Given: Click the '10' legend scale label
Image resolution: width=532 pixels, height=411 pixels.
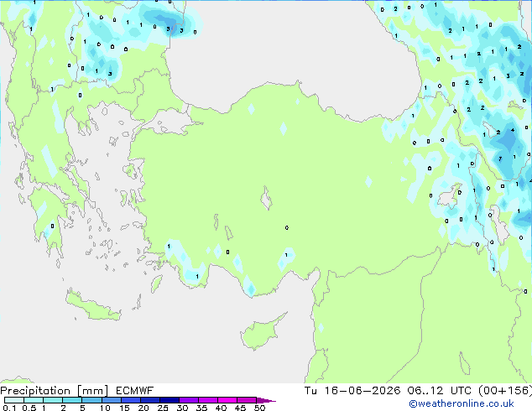Looking at the screenshot, I should (105, 408).
